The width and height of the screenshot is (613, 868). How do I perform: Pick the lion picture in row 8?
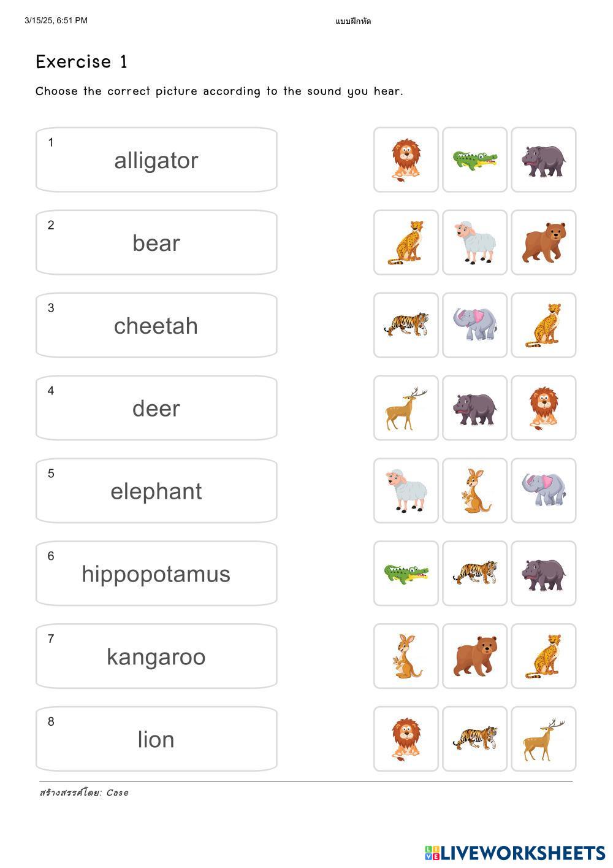click(406, 739)
